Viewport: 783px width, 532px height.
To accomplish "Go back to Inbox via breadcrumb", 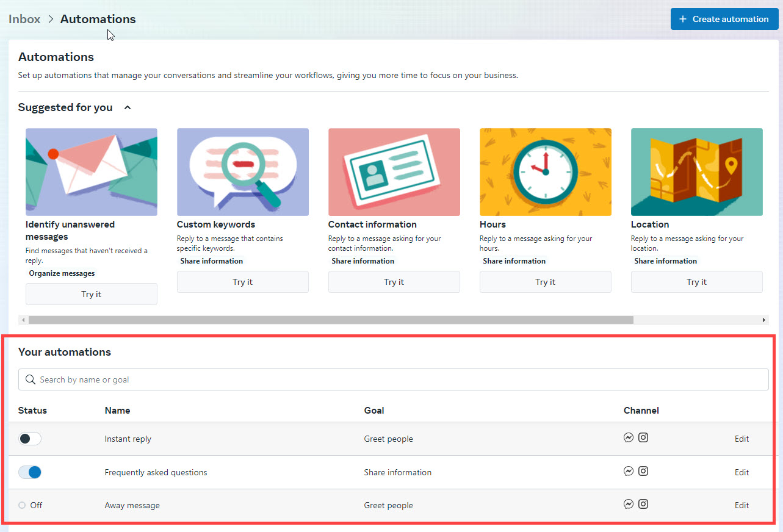I will coord(24,19).
